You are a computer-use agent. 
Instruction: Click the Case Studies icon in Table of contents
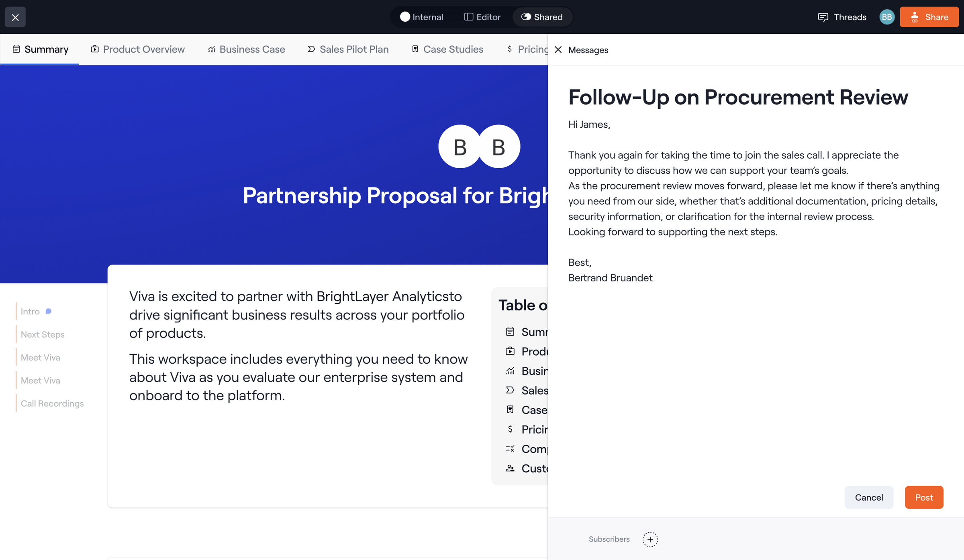(510, 409)
